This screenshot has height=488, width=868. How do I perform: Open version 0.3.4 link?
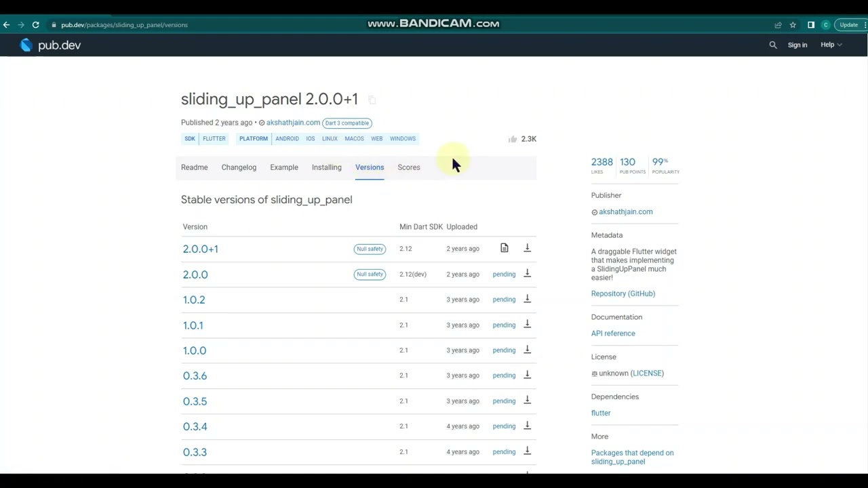pos(195,426)
